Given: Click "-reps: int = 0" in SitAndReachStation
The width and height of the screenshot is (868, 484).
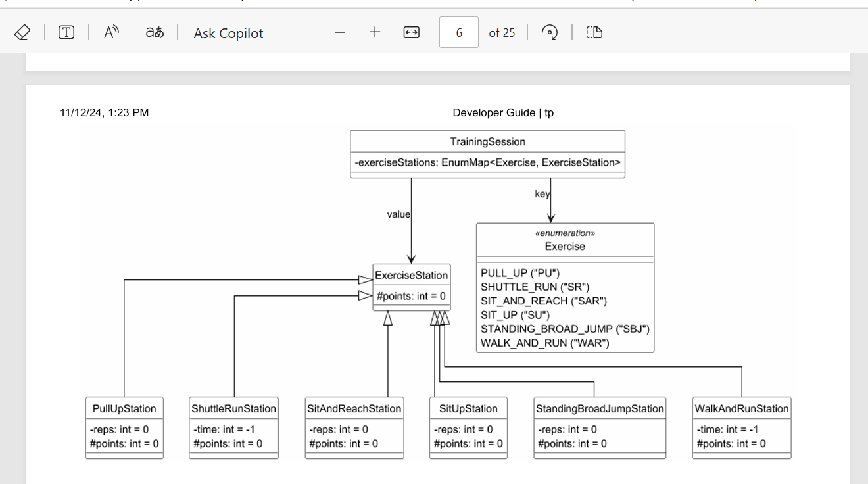Looking at the screenshot, I should pos(339,429).
